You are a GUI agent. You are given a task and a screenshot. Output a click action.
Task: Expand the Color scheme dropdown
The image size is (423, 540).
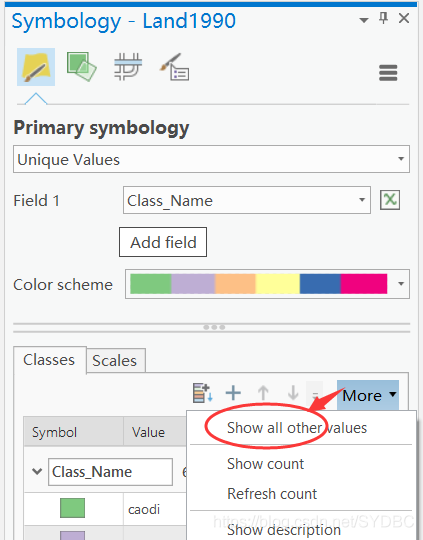point(267,284)
